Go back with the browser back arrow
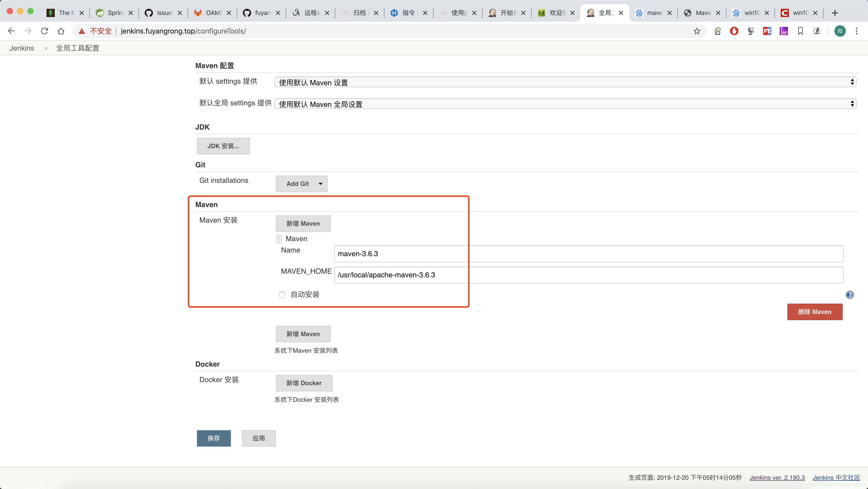Image resolution: width=868 pixels, height=489 pixels. (11, 31)
